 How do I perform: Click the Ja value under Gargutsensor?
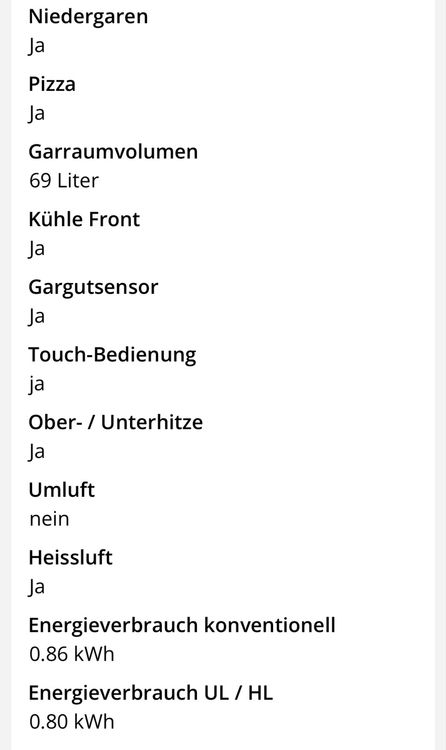(36, 317)
